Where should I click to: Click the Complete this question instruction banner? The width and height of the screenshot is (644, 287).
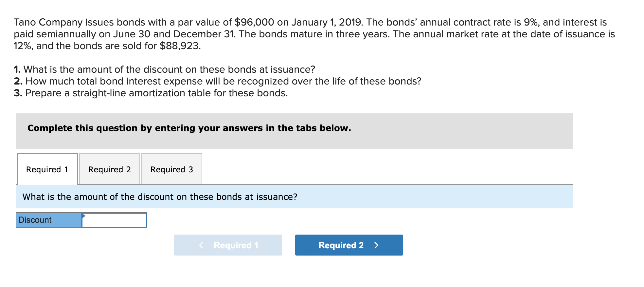[x=189, y=128]
